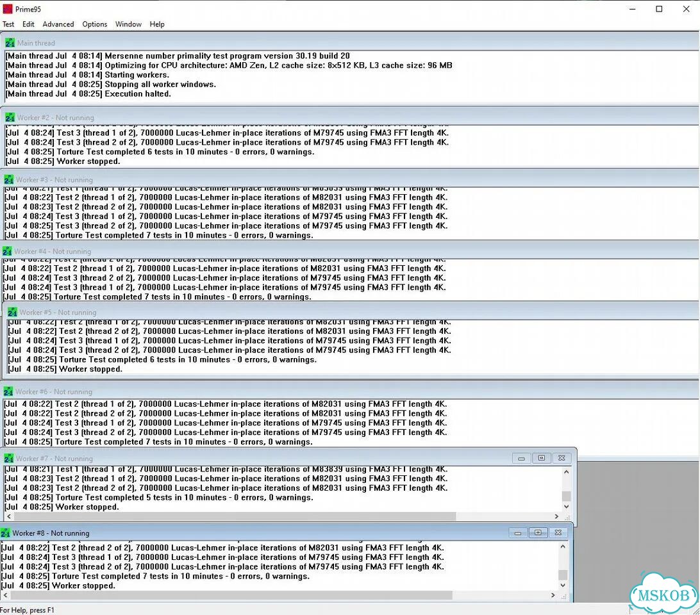Open the Edit menu
The width and height of the screenshot is (700, 615).
pos(28,24)
